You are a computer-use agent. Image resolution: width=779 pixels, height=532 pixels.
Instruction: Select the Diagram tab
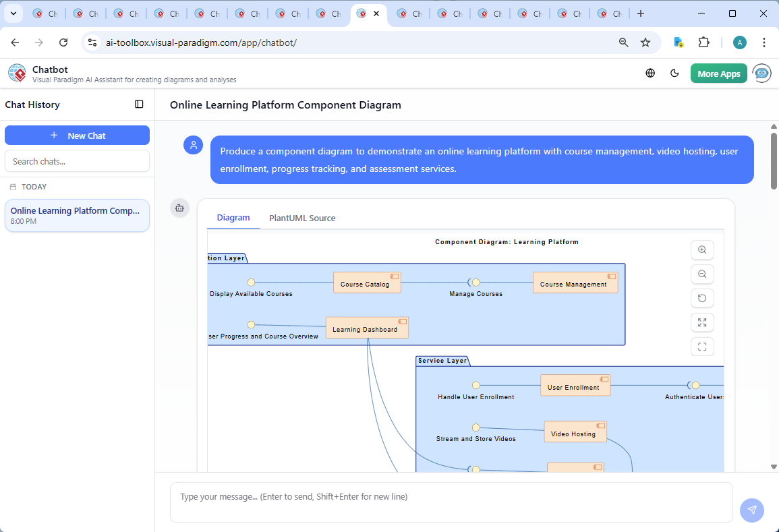point(233,218)
